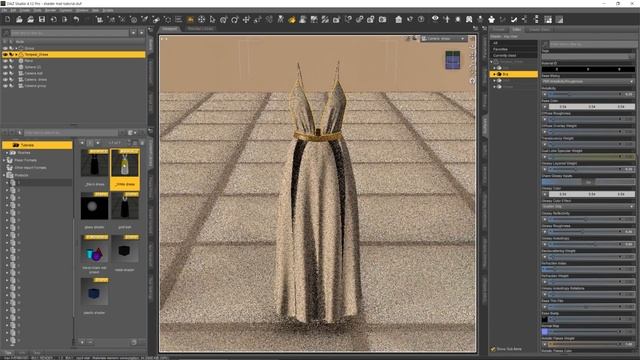Click the Base Color swatch

tap(591, 107)
